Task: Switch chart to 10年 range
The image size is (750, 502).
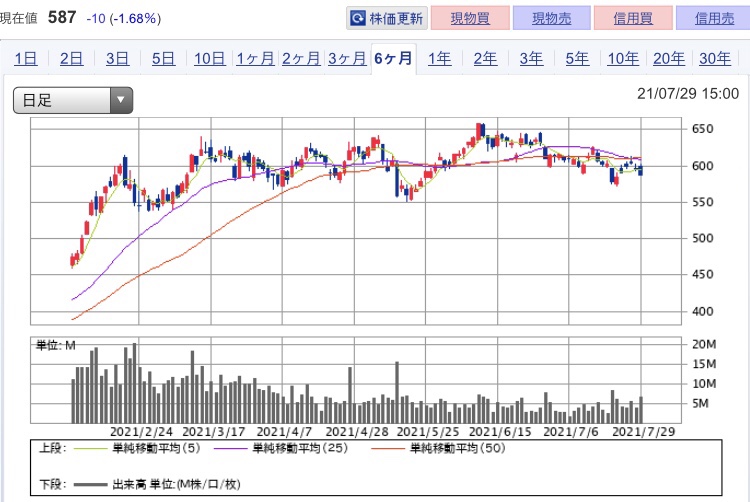Action: [623, 59]
